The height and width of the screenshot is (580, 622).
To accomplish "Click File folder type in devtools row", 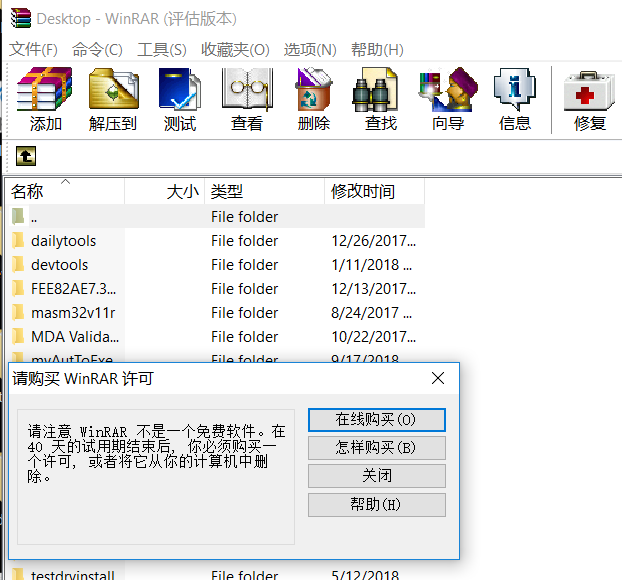I will pyautogui.click(x=244, y=265).
